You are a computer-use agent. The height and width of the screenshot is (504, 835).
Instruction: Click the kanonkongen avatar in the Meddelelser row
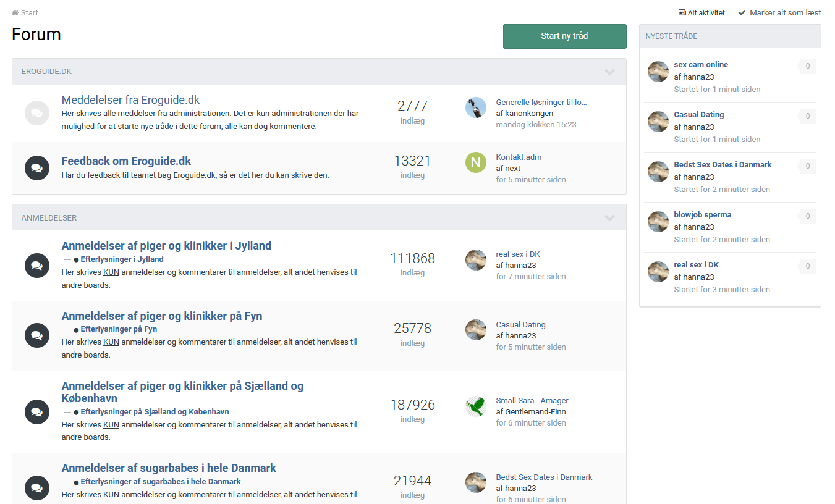pos(475,107)
